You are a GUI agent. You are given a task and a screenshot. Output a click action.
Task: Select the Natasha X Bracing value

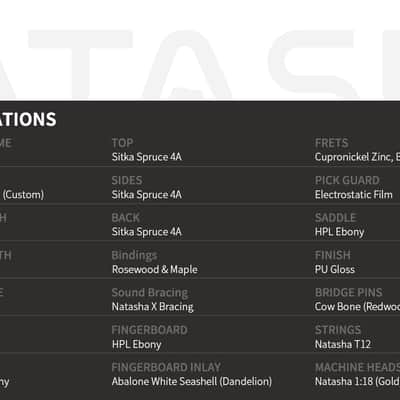153,307
